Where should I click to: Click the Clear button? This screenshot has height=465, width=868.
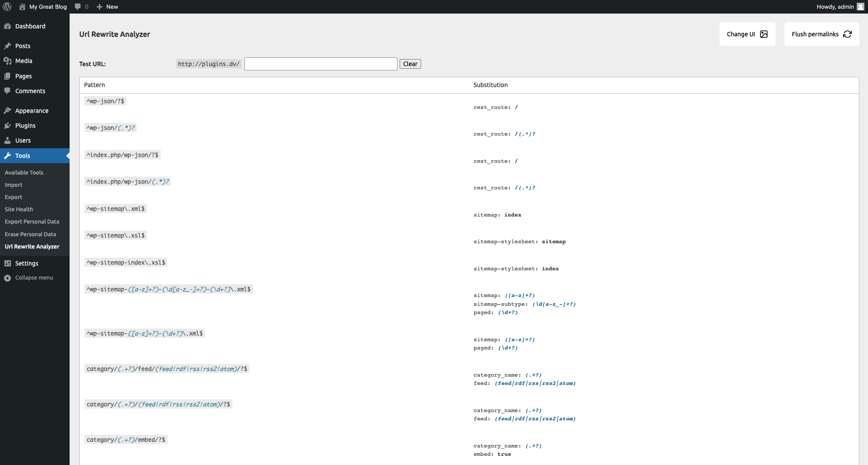tap(410, 64)
